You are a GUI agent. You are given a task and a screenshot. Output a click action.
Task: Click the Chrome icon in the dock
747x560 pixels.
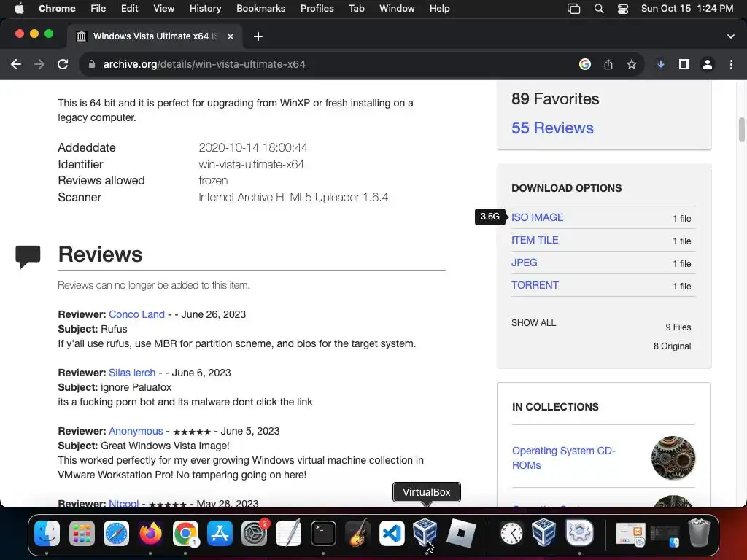point(185,533)
